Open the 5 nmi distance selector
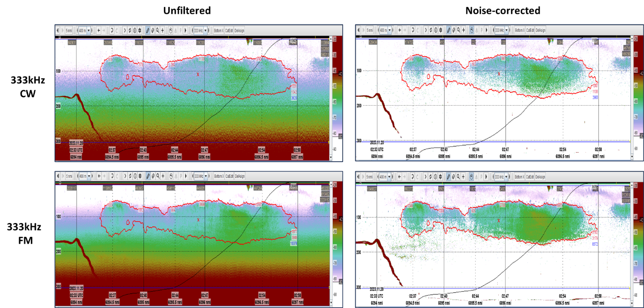Image resolution: width=644 pixels, height=308 pixels. [68, 30]
